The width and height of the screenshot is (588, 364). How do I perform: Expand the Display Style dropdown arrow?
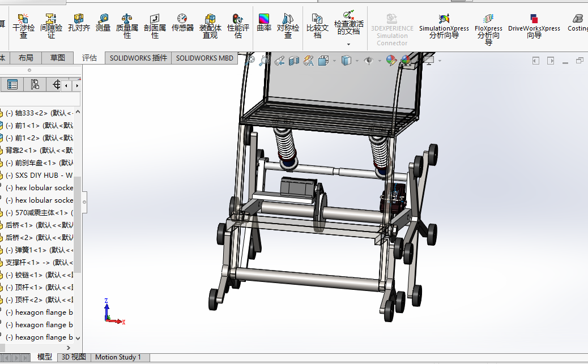(357, 61)
